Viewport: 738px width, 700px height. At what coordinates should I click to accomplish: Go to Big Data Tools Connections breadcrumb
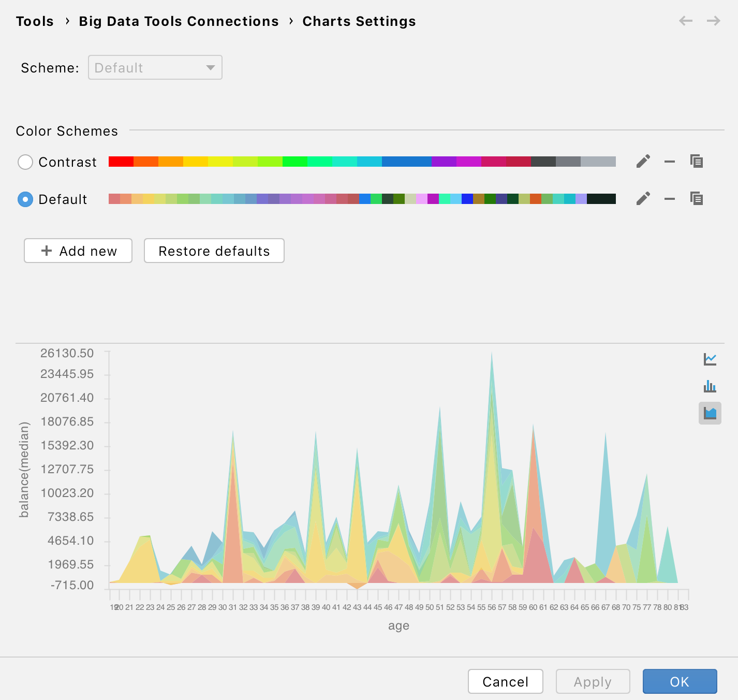(179, 21)
